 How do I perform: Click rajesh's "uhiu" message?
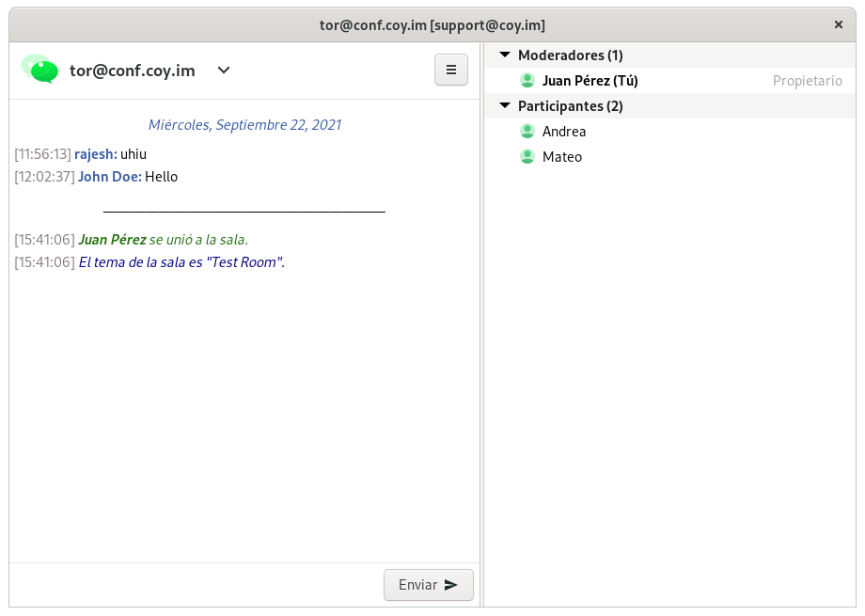(134, 154)
